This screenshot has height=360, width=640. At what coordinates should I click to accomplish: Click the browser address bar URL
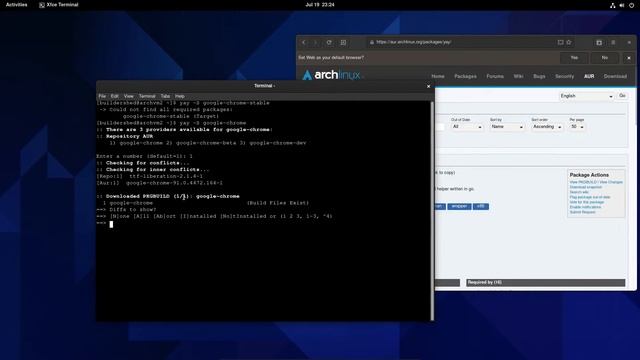(x=413, y=42)
